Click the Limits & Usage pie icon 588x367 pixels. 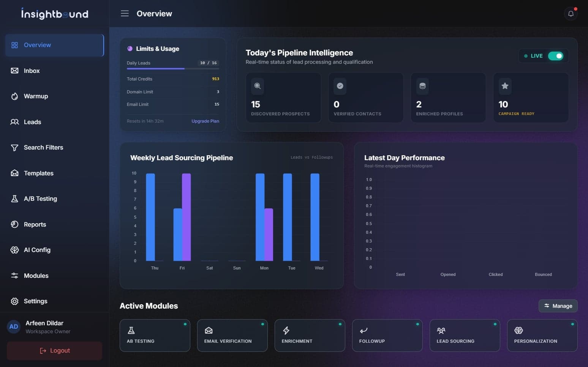[130, 49]
